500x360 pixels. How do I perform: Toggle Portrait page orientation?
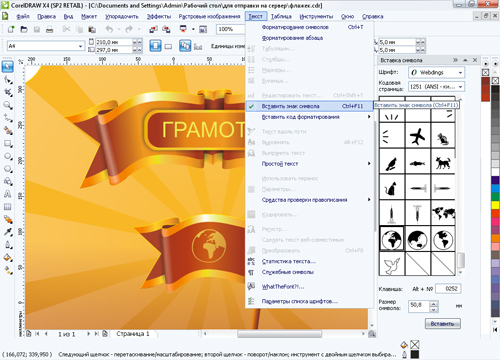tap(155, 46)
